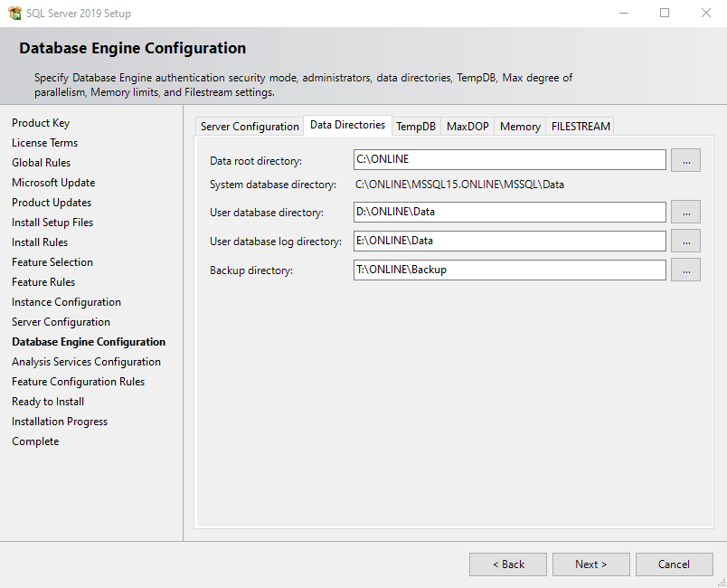The height and width of the screenshot is (588, 727).
Task: Select the MaxDOP tab
Action: pos(467,127)
